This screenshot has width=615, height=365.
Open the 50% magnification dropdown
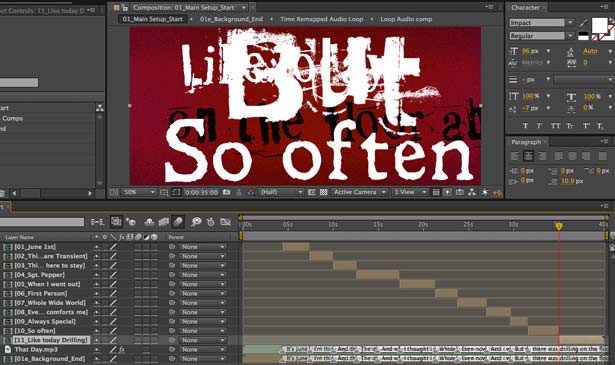[139, 192]
